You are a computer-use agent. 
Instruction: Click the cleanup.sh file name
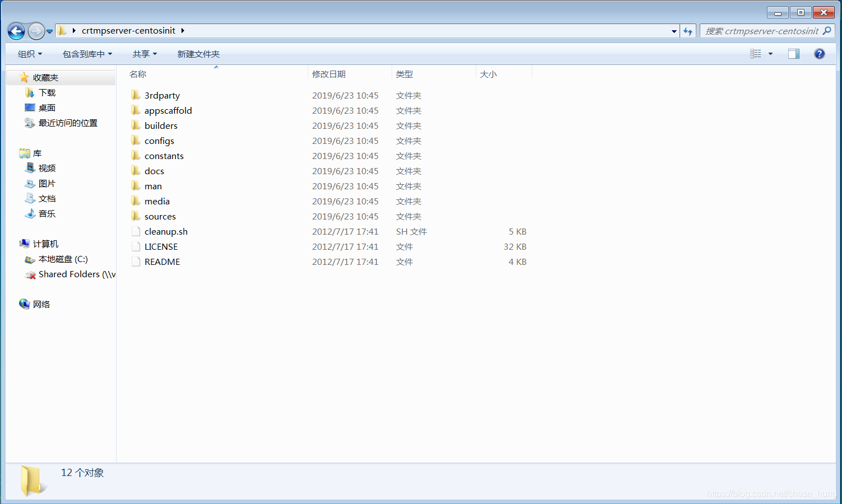(x=166, y=232)
